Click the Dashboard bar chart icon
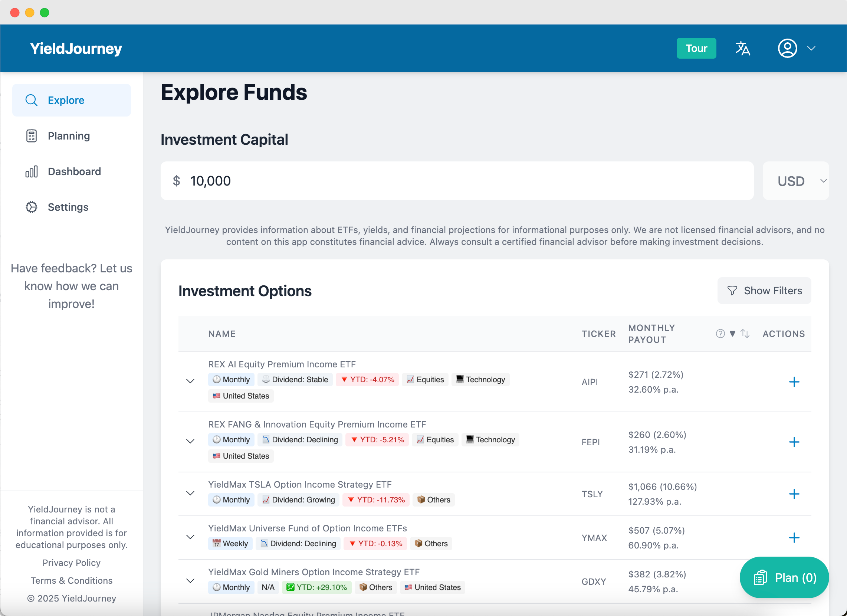 pyautogui.click(x=32, y=171)
